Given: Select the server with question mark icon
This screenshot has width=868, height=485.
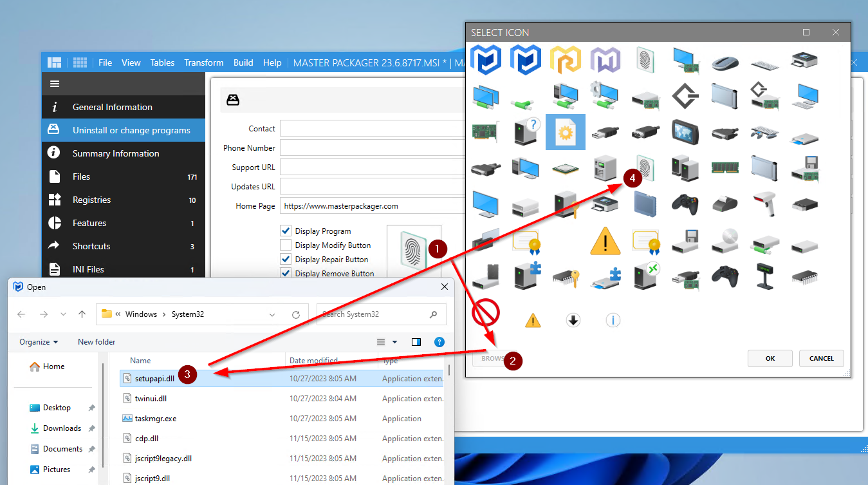Looking at the screenshot, I should [526, 131].
